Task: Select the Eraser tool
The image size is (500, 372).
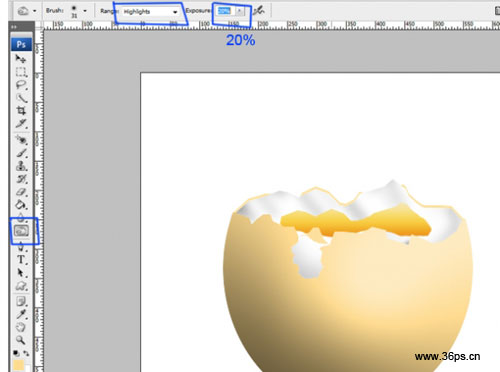Action: (x=21, y=192)
